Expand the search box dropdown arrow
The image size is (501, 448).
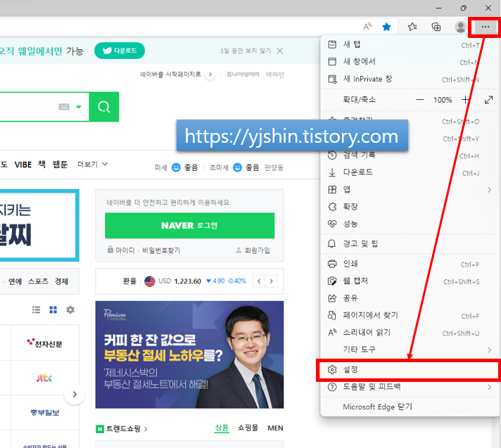pos(79,107)
